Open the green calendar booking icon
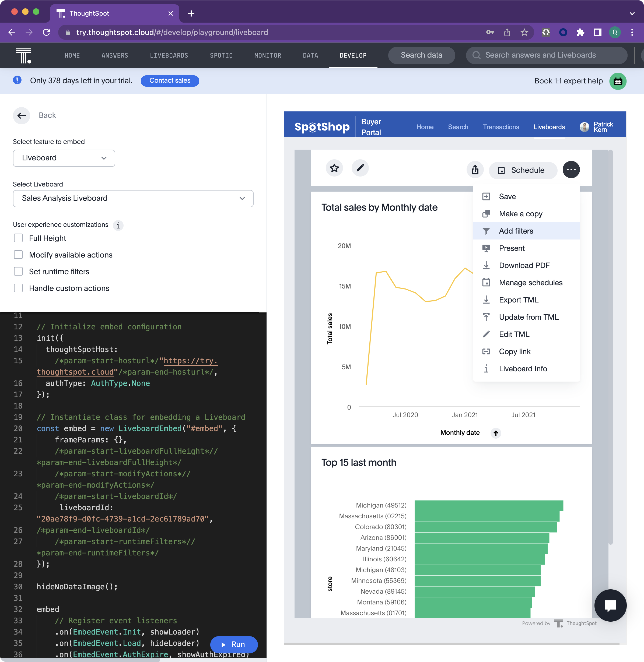644x662 pixels. tap(618, 81)
